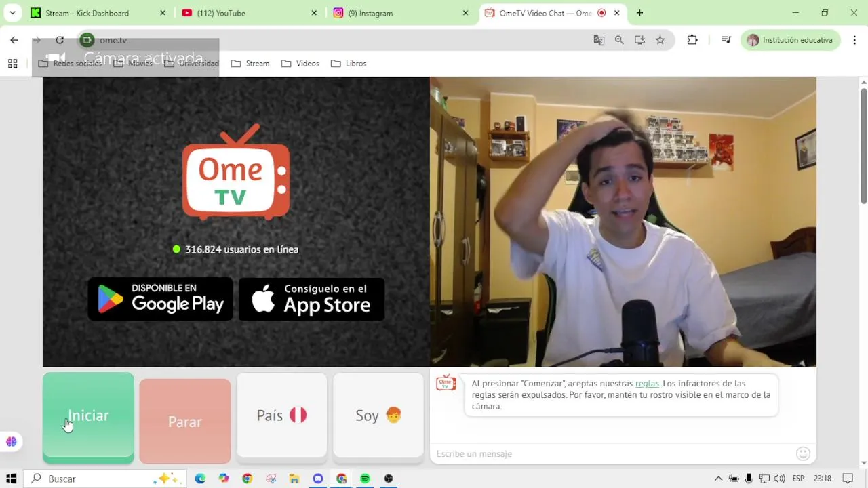The width and height of the screenshot is (868, 488).
Task: Open File Explorer from taskbar
Action: (294, 479)
